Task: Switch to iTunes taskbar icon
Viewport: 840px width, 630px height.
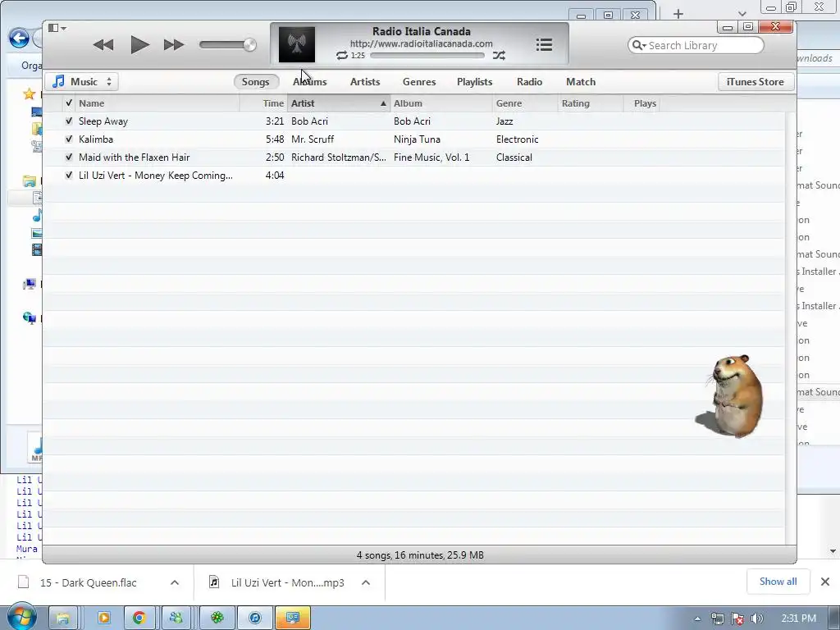Action: (255, 619)
